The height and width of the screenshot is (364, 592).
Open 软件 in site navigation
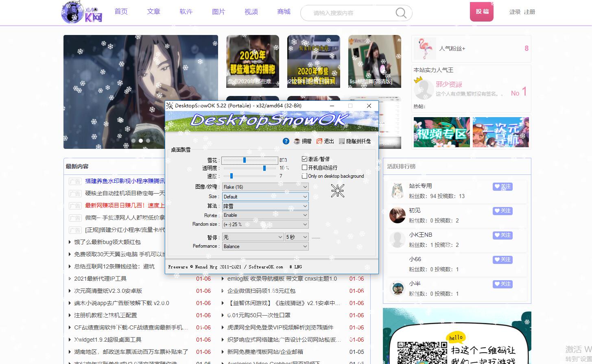tap(186, 12)
